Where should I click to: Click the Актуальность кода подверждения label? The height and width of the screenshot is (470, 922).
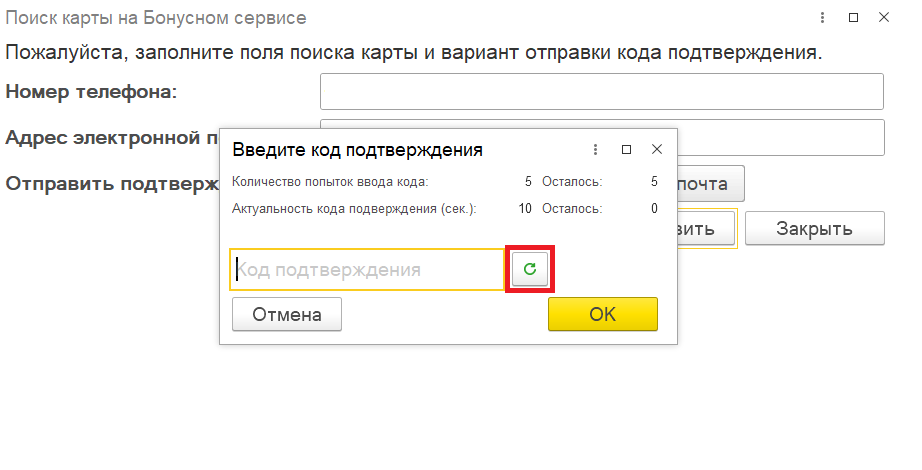click(354, 209)
